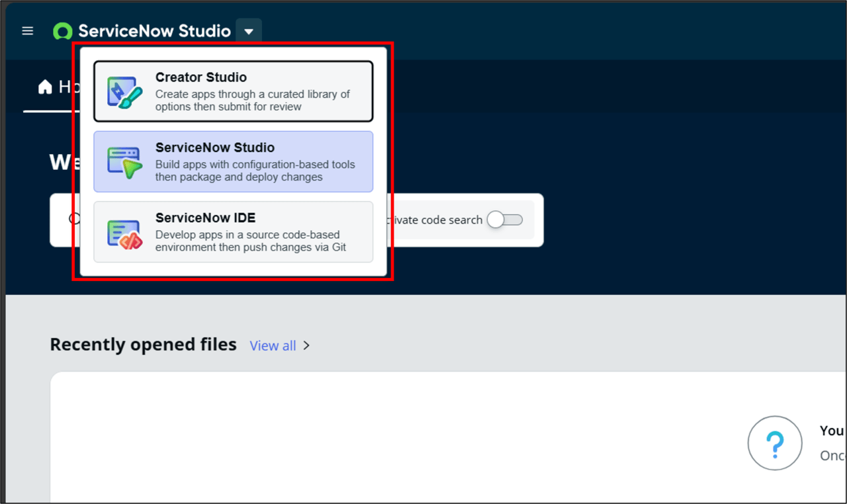
Task: Click the ServiceNow green logo icon
Action: click(x=62, y=31)
